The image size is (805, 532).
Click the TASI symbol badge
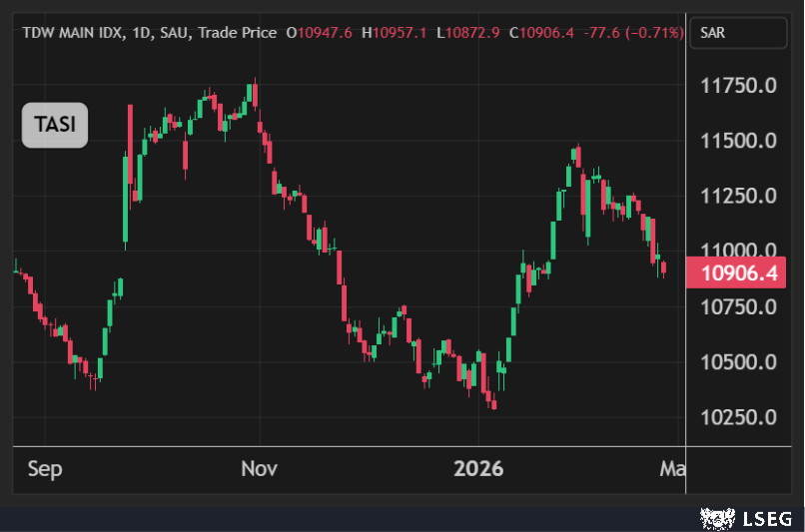tap(55, 126)
